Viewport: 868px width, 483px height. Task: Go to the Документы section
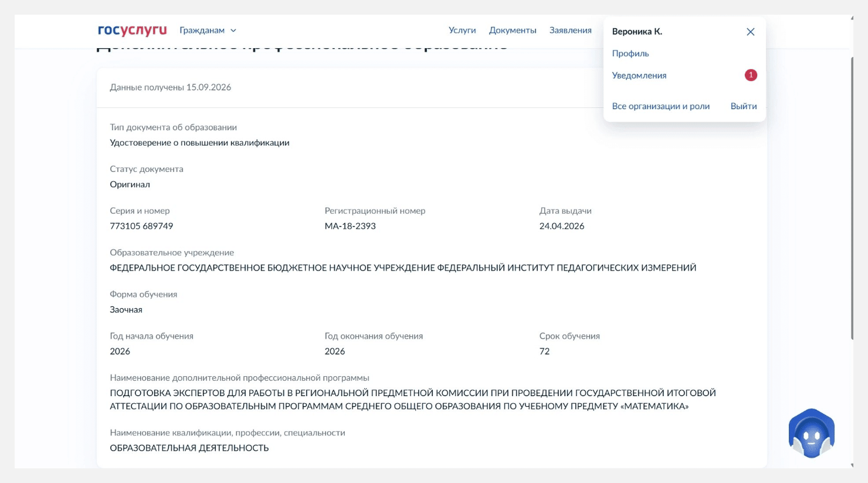click(x=513, y=31)
